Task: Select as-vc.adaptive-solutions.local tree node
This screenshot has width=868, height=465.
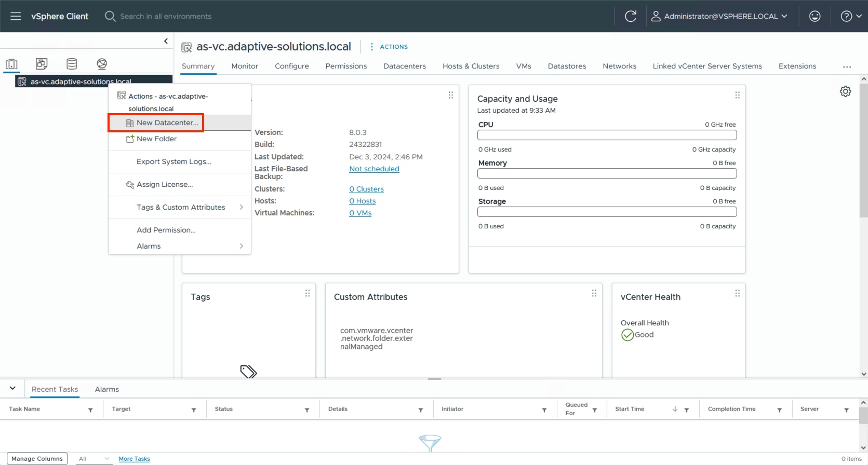Action: point(94,81)
